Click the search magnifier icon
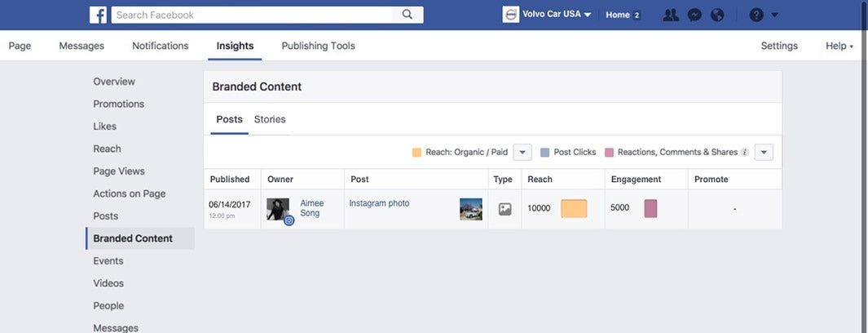The height and width of the screenshot is (333, 868). point(408,15)
